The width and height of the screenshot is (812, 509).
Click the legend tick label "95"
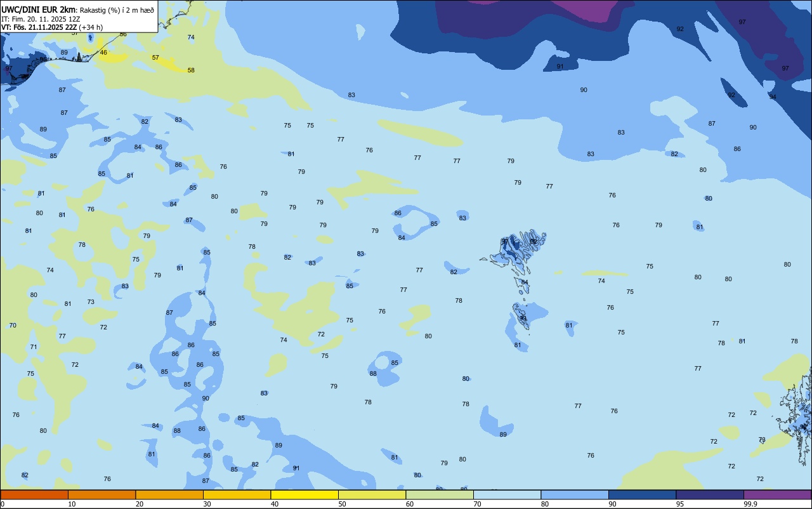point(680,504)
